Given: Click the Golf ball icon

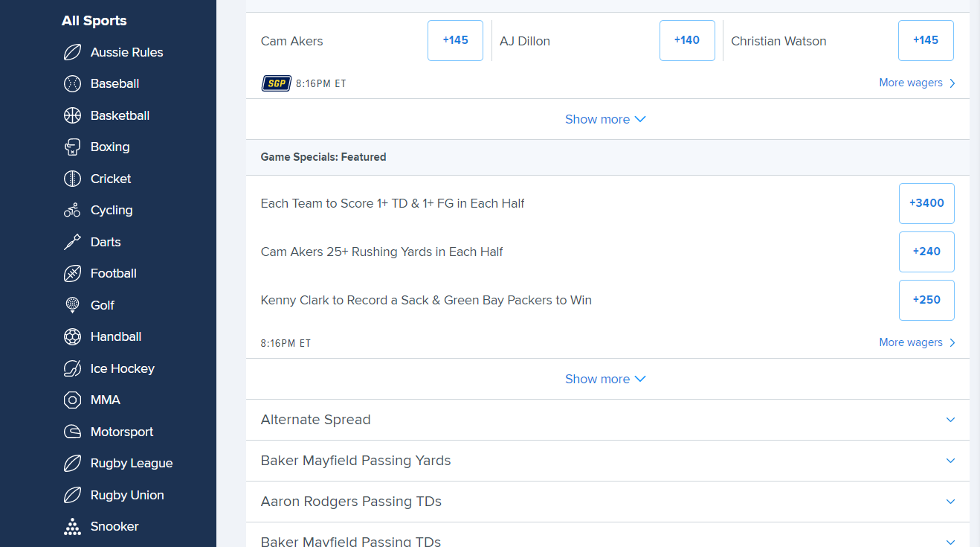Looking at the screenshot, I should click(x=72, y=305).
